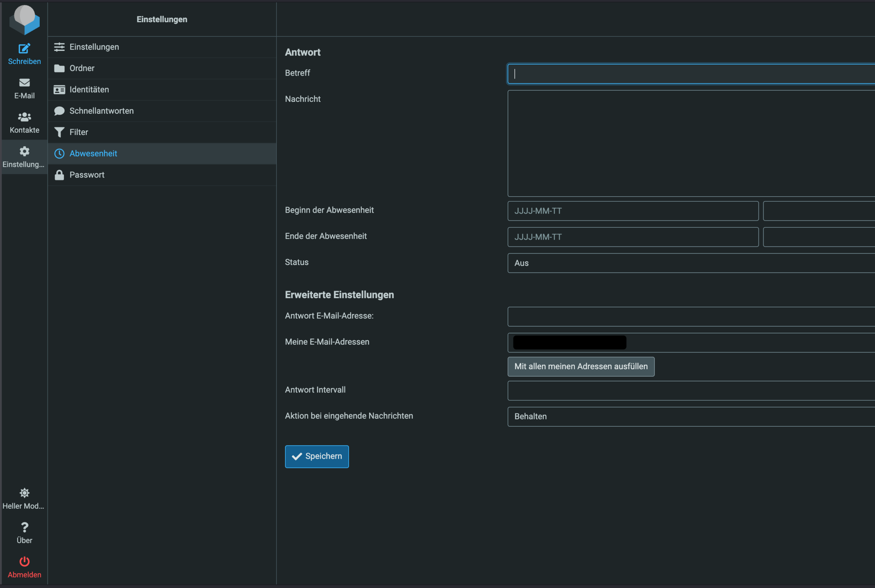Screen dimensions: 875x588
Task: Open the Status dropdown showing Aus
Action: [690, 263]
